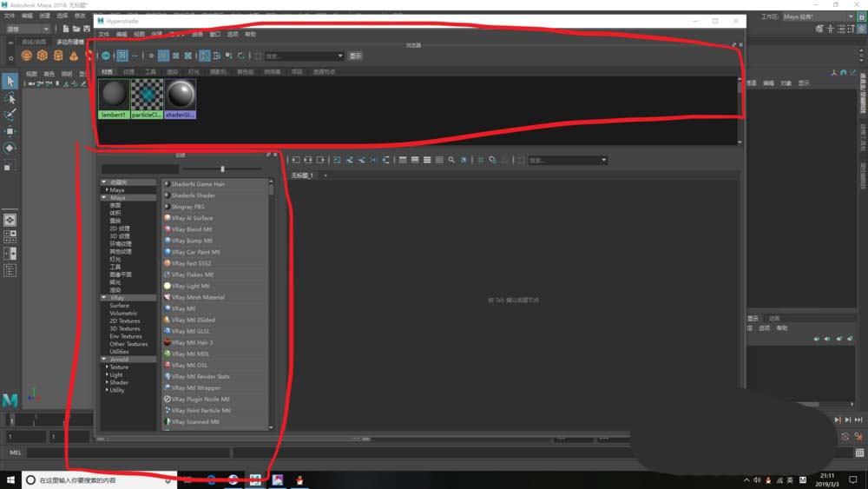Switch to the 渲染 tab in the browser
The image size is (868, 489).
point(172,72)
